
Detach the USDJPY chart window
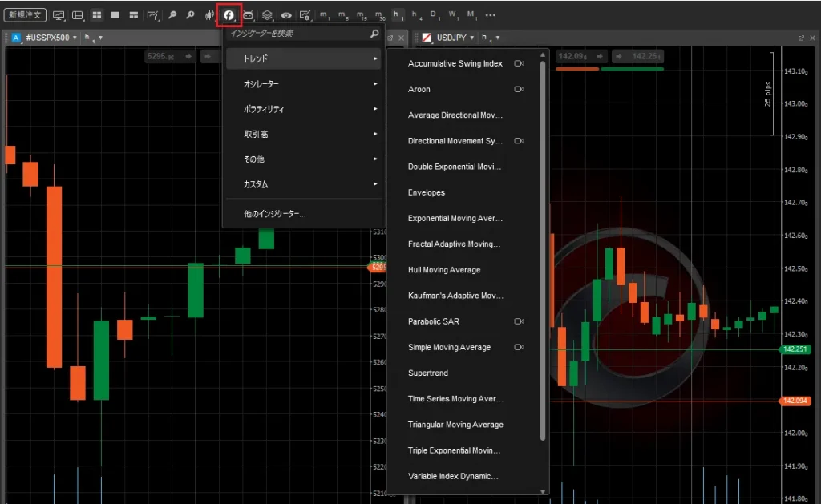[801, 38]
